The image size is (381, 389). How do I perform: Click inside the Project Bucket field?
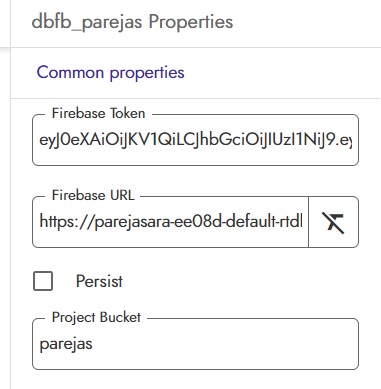point(195,344)
